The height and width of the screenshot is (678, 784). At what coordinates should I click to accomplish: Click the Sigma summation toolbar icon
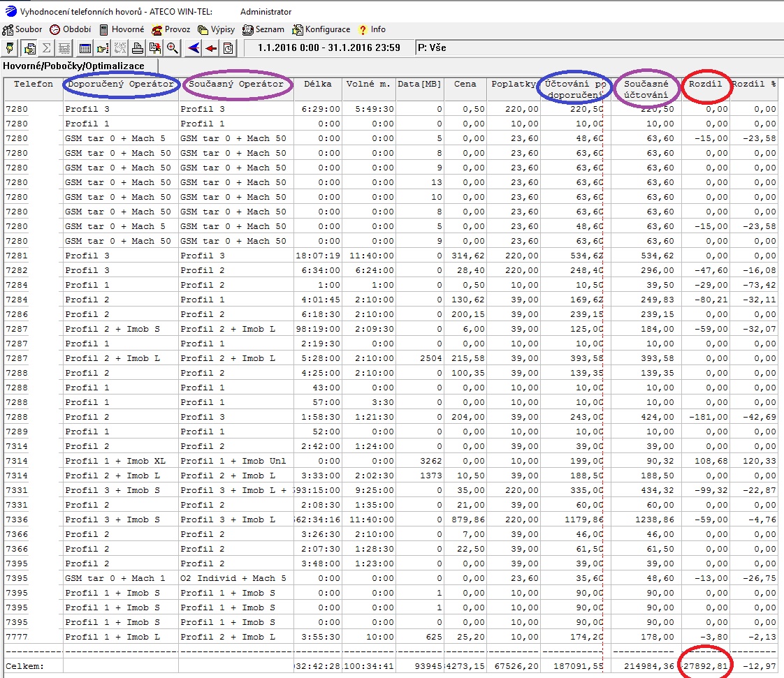tap(47, 48)
